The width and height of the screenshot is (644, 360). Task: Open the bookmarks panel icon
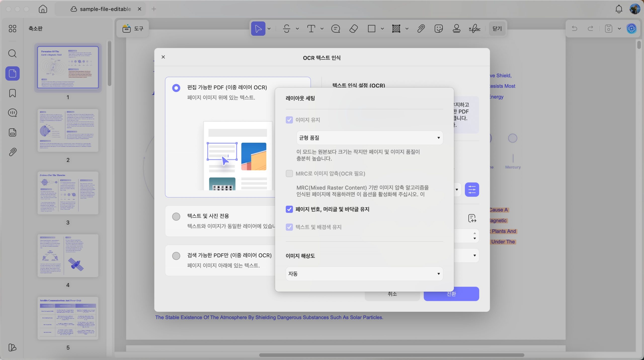pyautogui.click(x=12, y=93)
